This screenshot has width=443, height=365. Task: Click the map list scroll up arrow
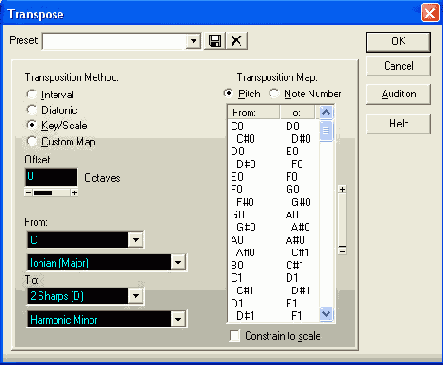click(326, 112)
